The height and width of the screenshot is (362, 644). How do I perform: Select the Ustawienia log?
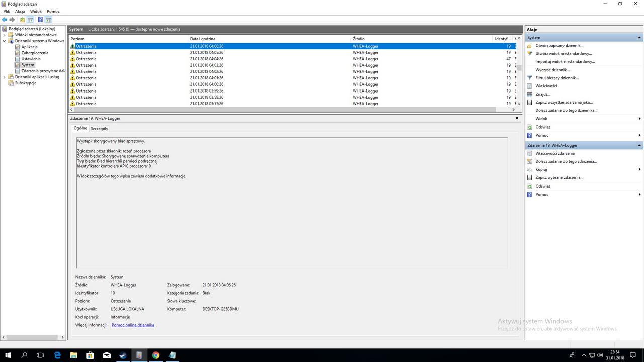[31, 59]
